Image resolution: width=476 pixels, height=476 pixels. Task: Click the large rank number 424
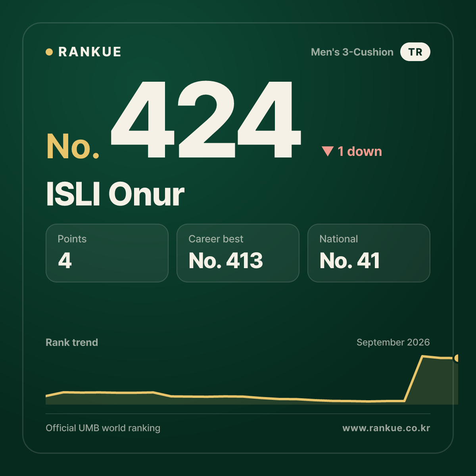(x=206, y=119)
